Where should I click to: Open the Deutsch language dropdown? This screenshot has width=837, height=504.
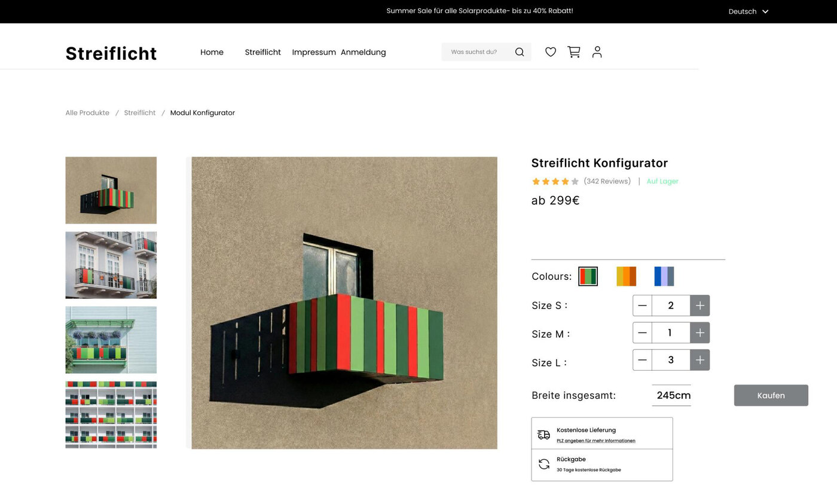(x=748, y=11)
